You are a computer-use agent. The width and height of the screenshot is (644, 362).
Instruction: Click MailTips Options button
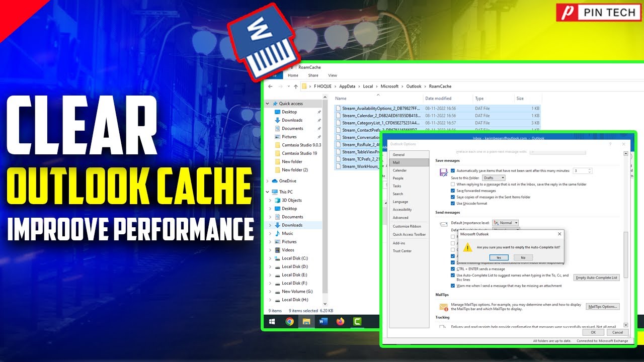603,307
